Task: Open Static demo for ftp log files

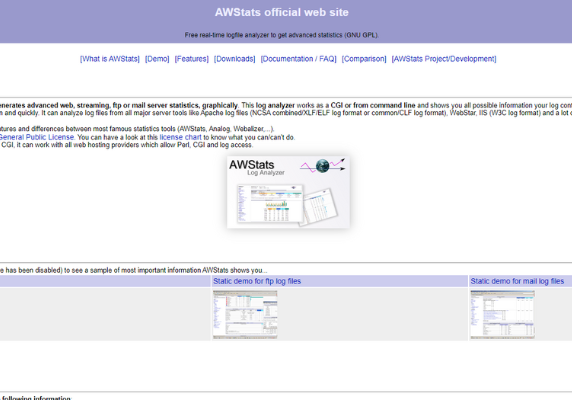Action: click(257, 281)
